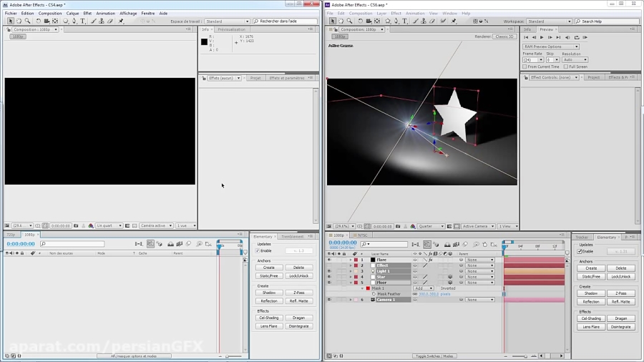Screen dimensions: 644x362
Task: Open Composition Mini-Flowchart in CS6 timeline
Action: pyautogui.click(x=415, y=244)
